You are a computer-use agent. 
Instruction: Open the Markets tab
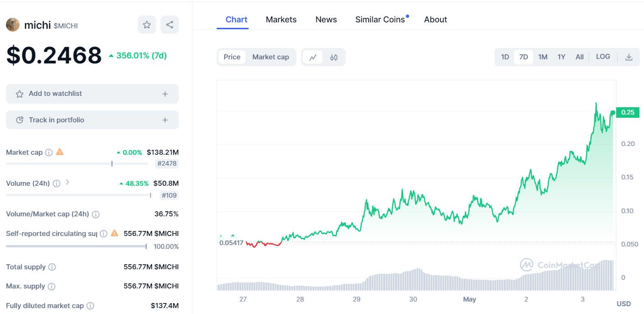[x=281, y=20]
